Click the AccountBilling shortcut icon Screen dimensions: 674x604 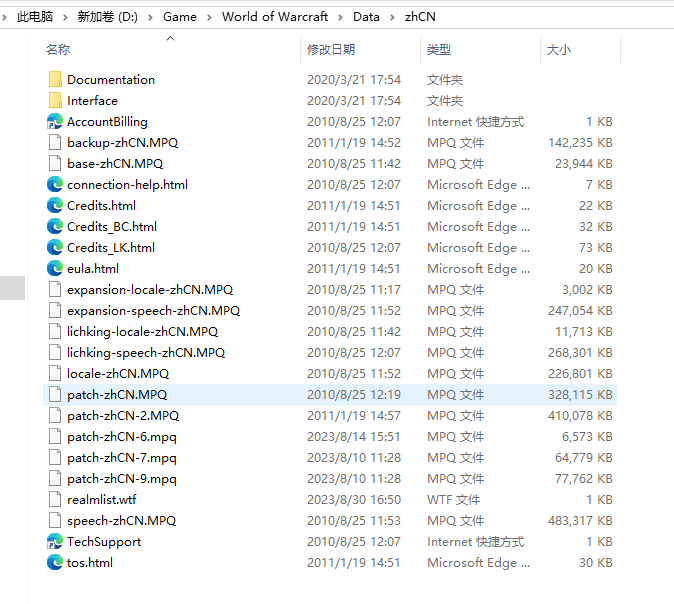point(55,122)
